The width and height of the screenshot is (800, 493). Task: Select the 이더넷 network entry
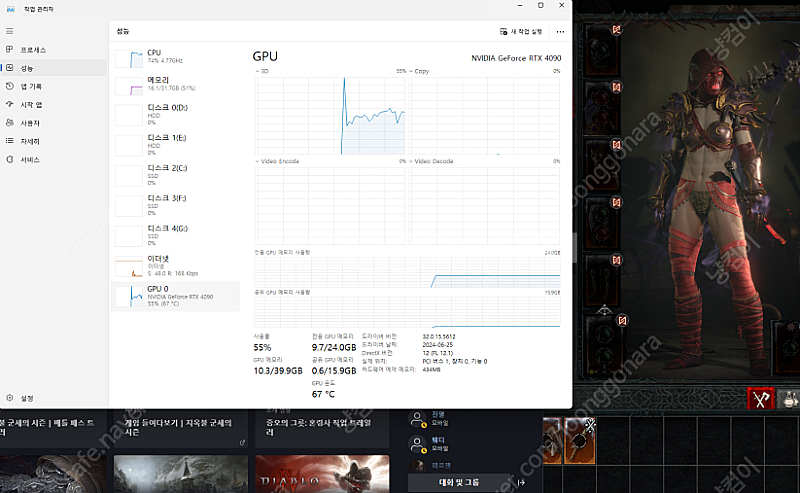tap(176, 266)
